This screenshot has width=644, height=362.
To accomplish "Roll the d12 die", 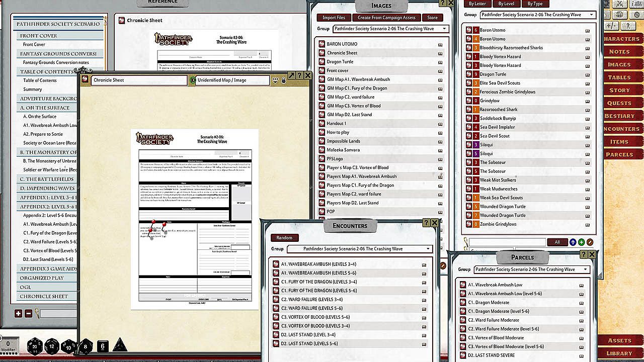I will [x=52, y=346].
